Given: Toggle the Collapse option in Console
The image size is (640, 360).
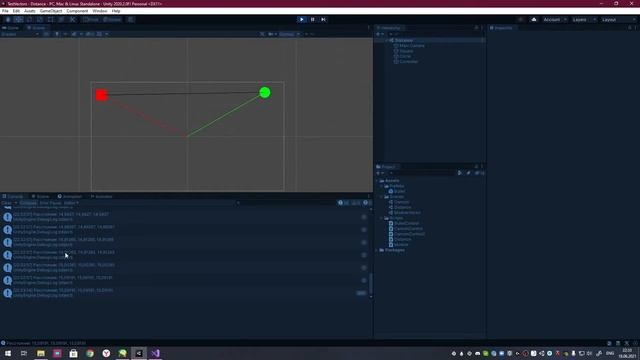Looking at the screenshot, I should [x=28, y=203].
